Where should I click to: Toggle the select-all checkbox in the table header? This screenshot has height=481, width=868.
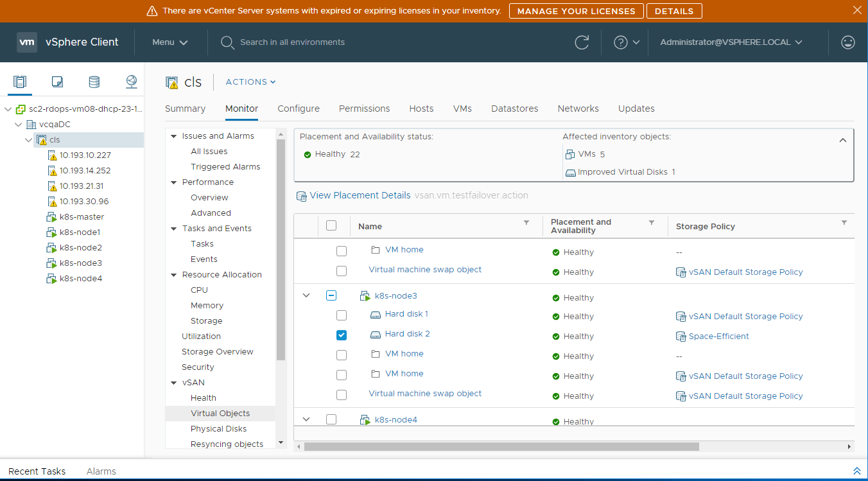(331, 225)
